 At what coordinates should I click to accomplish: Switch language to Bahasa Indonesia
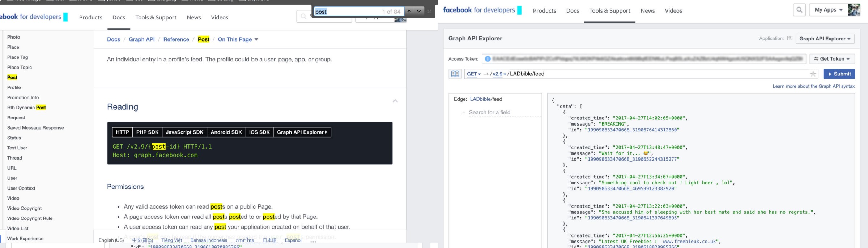(x=209, y=240)
